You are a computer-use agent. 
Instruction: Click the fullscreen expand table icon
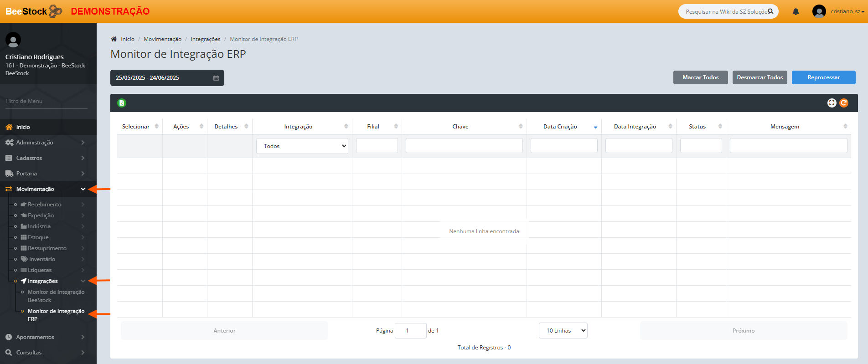pyautogui.click(x=832, y=103)
